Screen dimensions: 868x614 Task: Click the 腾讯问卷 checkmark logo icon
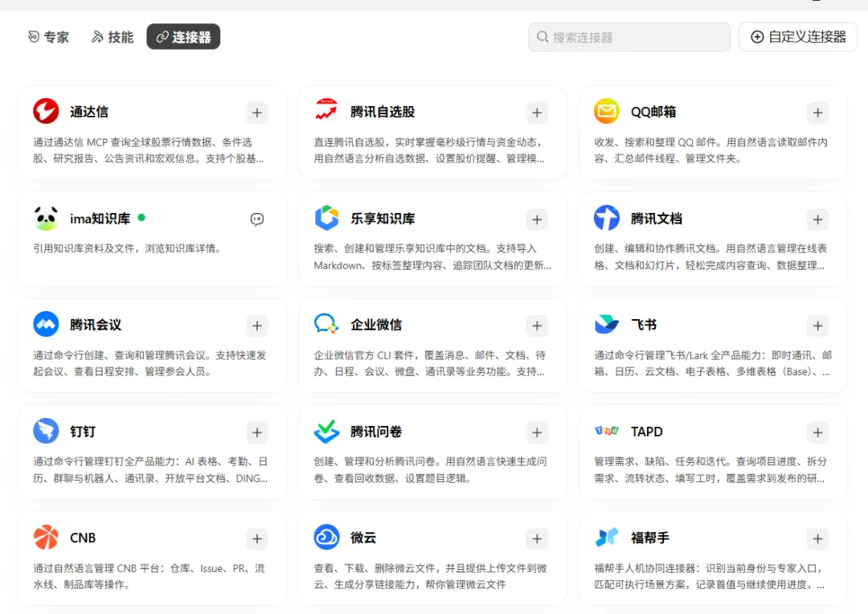pos(326,431)
